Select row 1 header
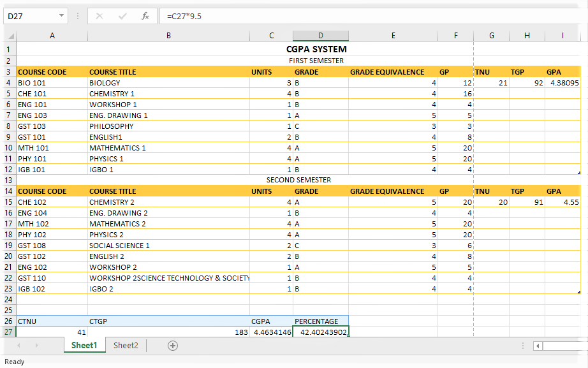The width and height of the screenshot is (588, 368). tap(8, 49)
